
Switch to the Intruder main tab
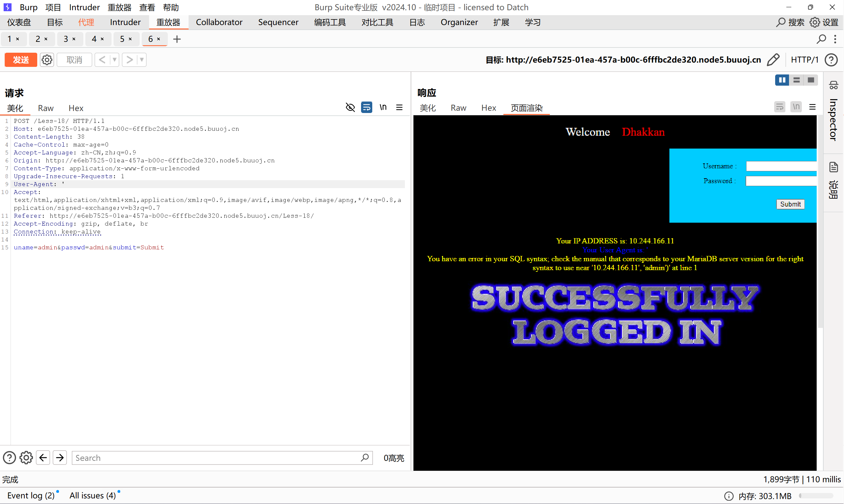tap(125, 22)
